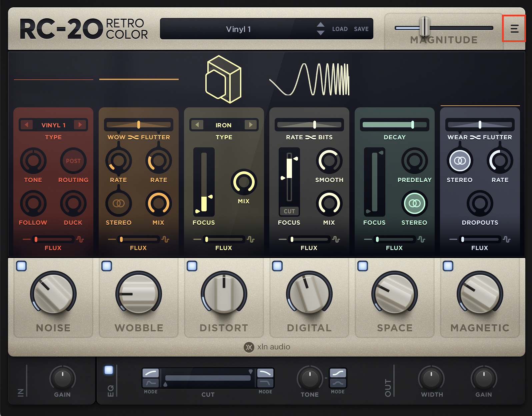Enable the MAGNETIC module checkbox
The width and height of the screenshot is (532, 416).
[448, 266]
